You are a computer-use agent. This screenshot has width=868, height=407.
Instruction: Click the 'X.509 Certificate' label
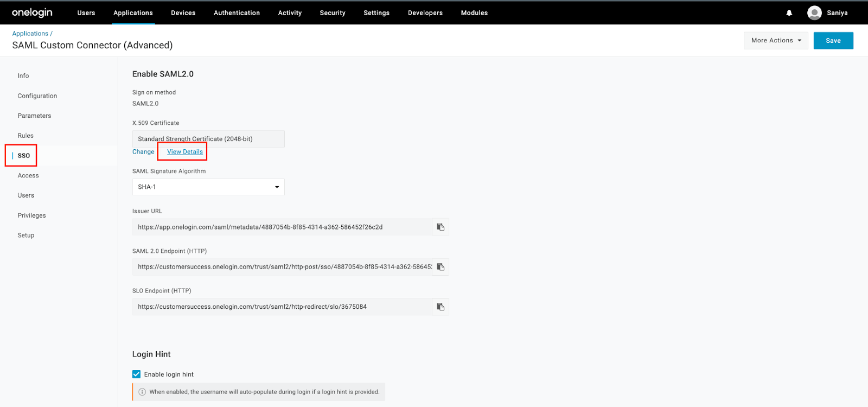156,123
